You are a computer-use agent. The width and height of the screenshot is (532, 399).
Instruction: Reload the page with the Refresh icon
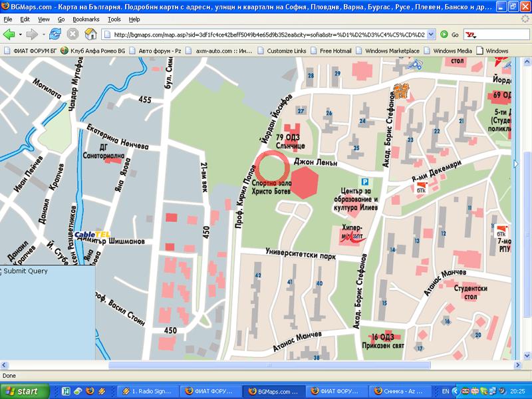58,34
